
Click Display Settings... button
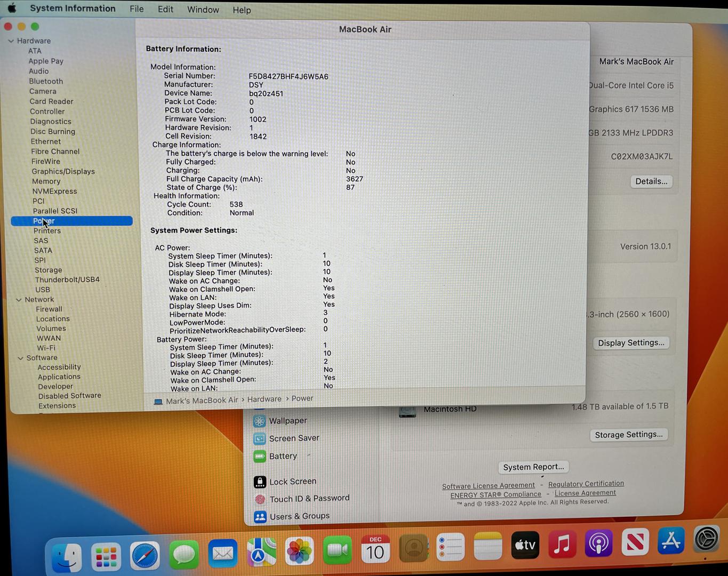point(631,343)
